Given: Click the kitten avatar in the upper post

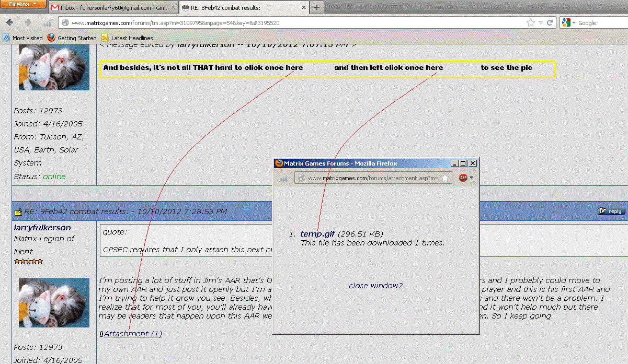Looking at the screenshot, I should [x=54, y=67].
